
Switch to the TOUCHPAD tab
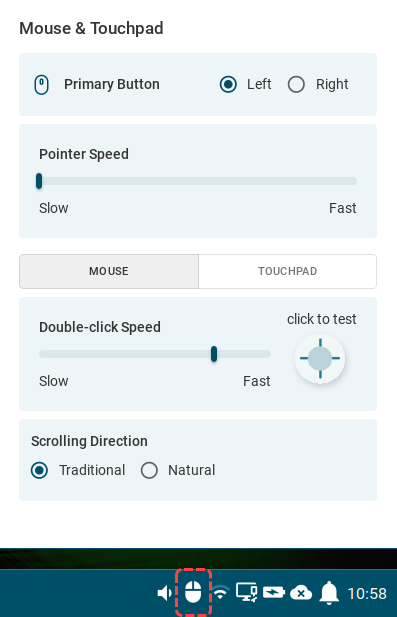coord(288,271)
